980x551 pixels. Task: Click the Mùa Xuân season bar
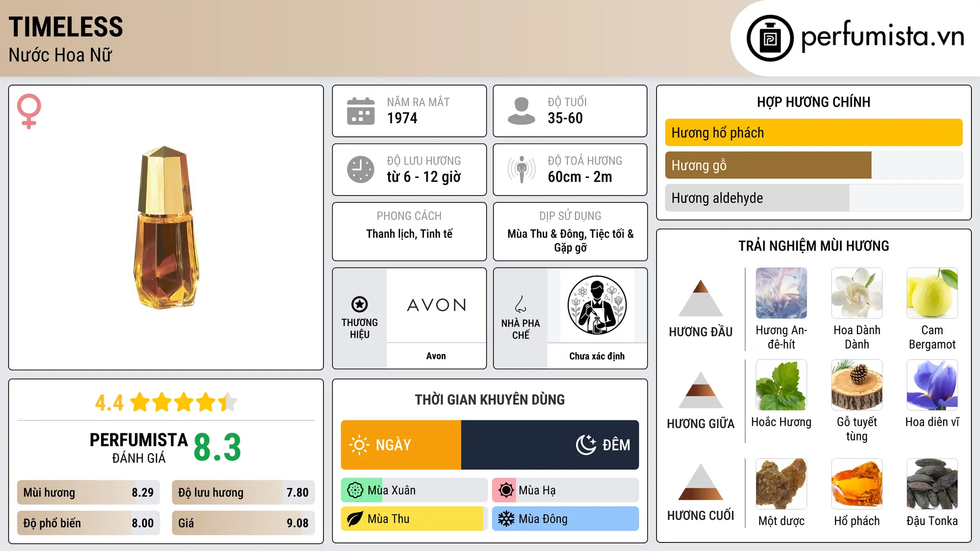(414, 490)
